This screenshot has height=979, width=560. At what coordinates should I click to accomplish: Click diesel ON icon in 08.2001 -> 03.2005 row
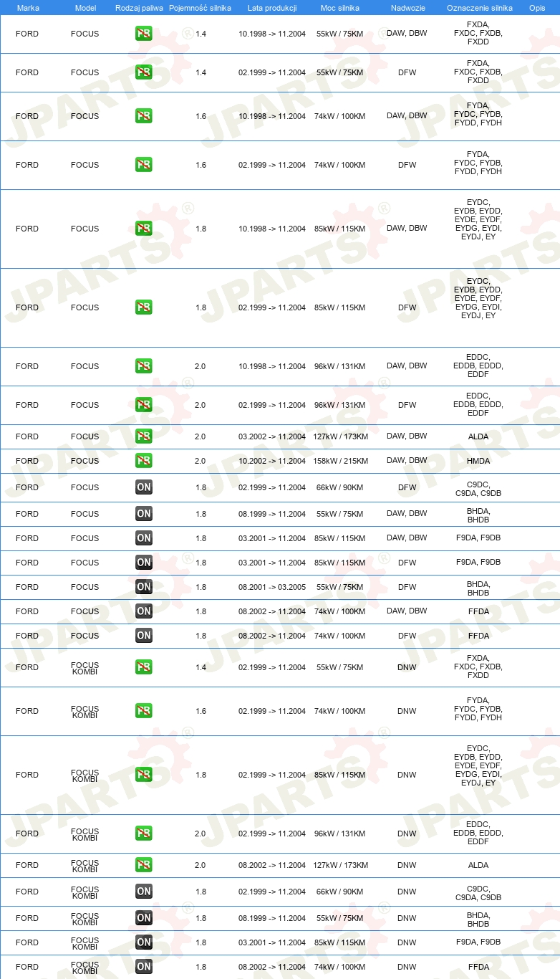[144, 587]
